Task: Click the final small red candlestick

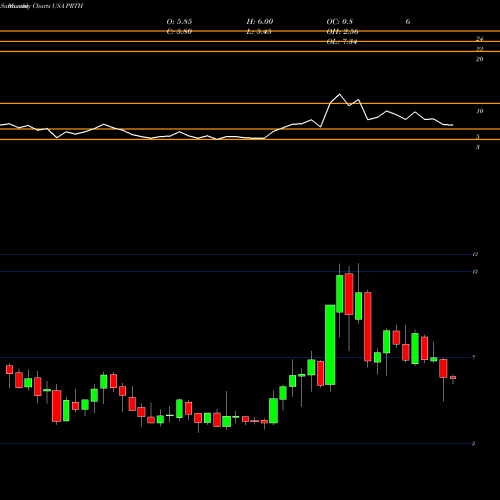Action: [x=453, y=378]
